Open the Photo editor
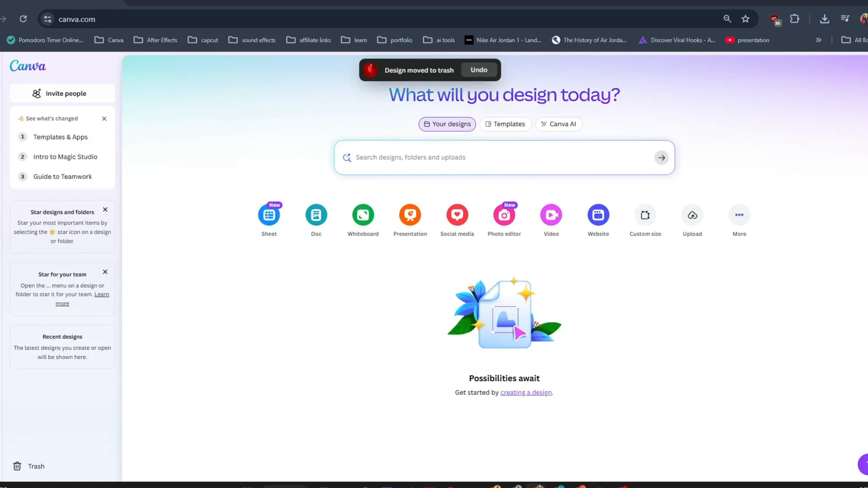 [x=504, y=215]
